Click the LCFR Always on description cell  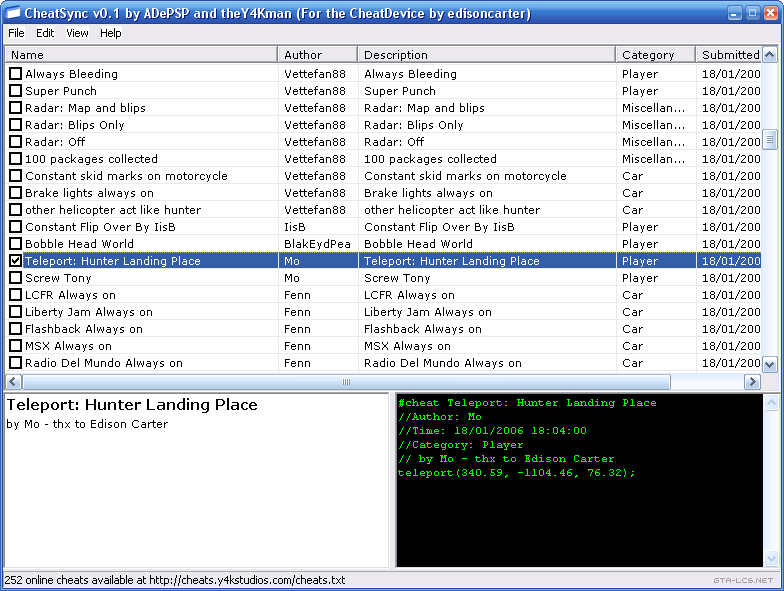click(x=410, y=295)
